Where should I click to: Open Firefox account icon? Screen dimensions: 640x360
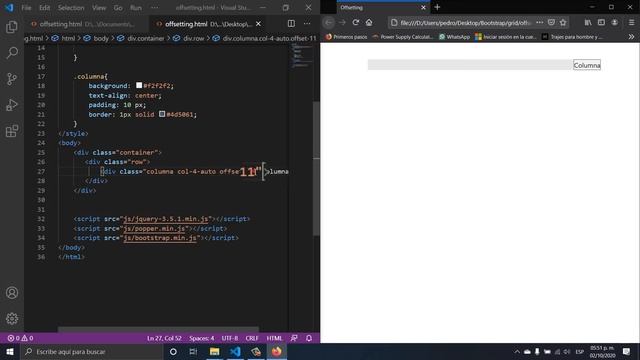click(615, 22)
